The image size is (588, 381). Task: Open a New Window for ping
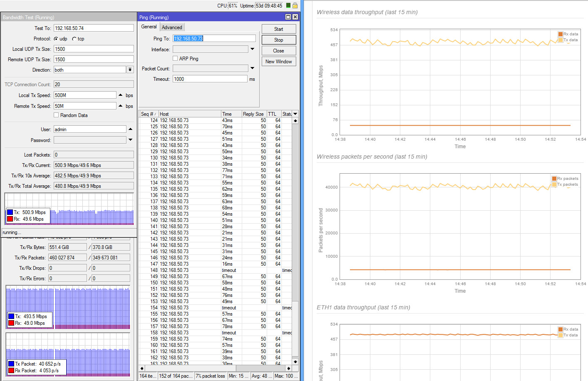click(x=279, y=62)
